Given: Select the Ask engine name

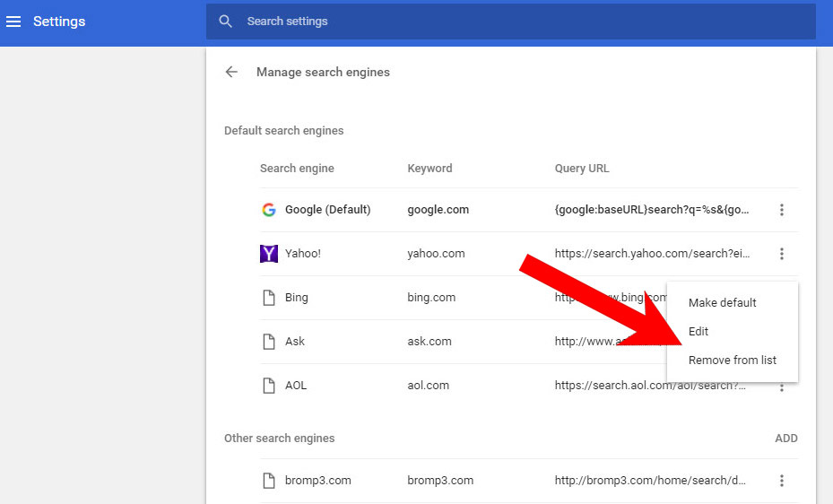Looking at the screenshot, I should click(x=295, y=342).
